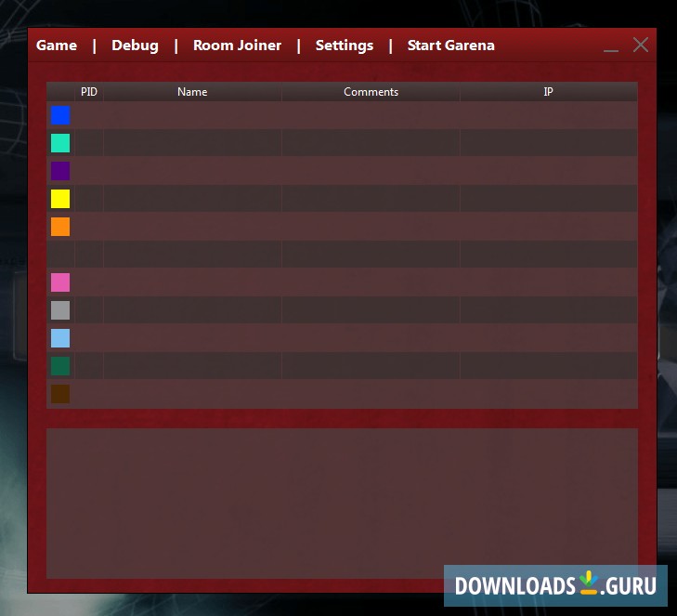The width and height of the screenshot is (677, 616).
Task: Select the blue player color swatch
Action: tap(60, 115)
